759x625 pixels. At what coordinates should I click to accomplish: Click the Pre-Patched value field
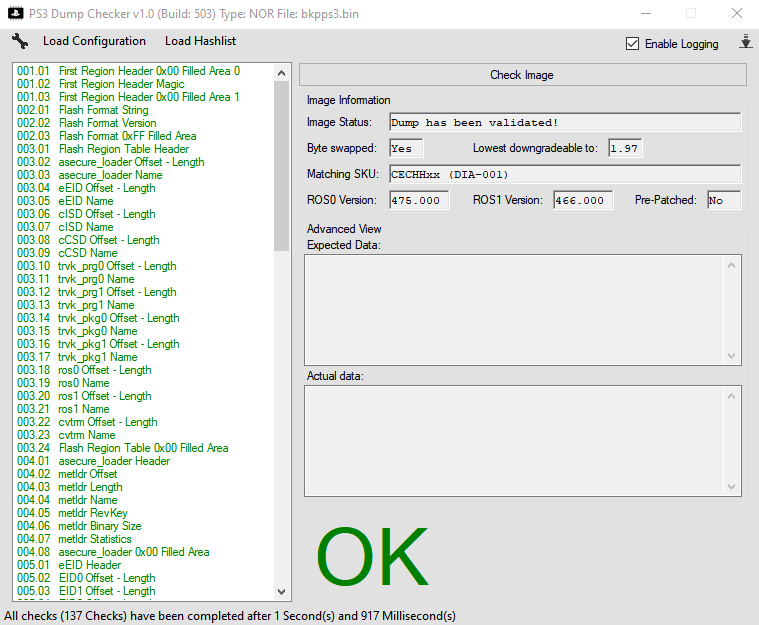724,200
